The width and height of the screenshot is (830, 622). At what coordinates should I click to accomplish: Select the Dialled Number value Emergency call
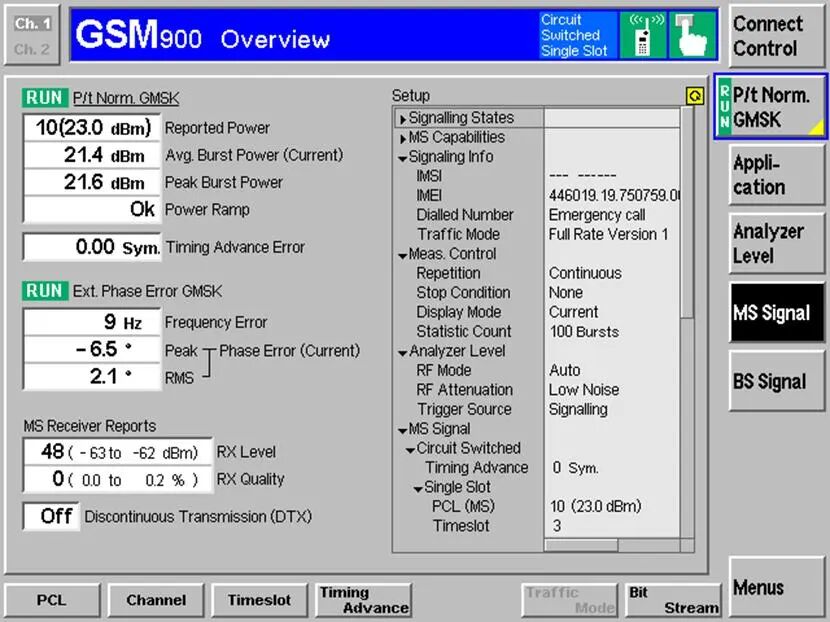pyautogui.click(x=597, y=215)
